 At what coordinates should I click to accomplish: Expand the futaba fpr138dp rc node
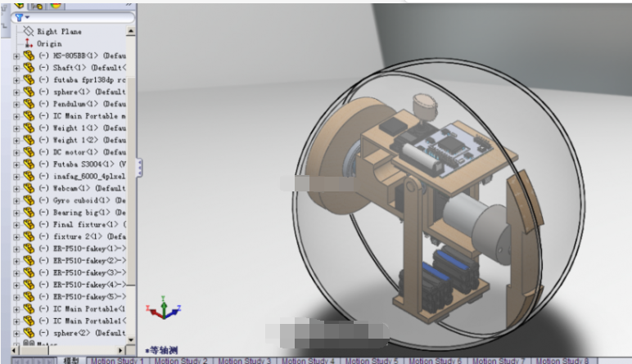(x=16, y=80)
